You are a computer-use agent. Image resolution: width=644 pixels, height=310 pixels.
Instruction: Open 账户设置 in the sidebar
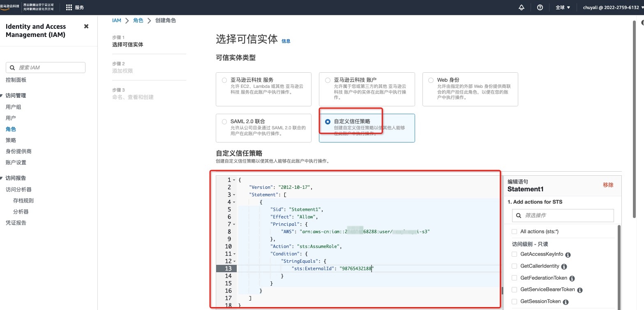coord(16,163)
